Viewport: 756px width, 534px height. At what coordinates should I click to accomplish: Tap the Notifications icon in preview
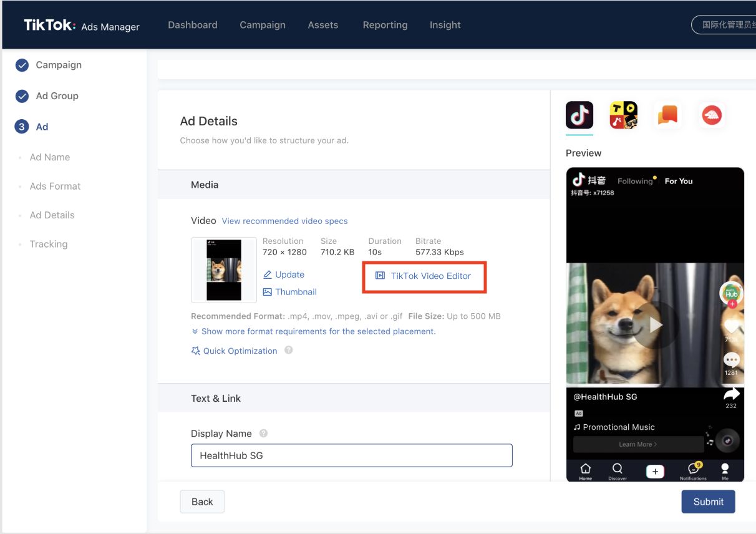click(x=693, y=471)
